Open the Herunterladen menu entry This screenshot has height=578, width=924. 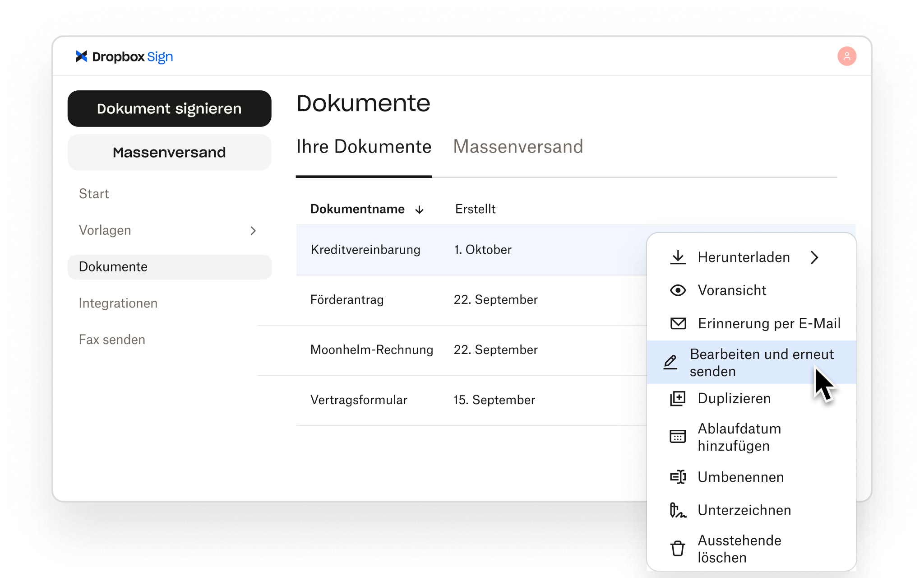751,257
